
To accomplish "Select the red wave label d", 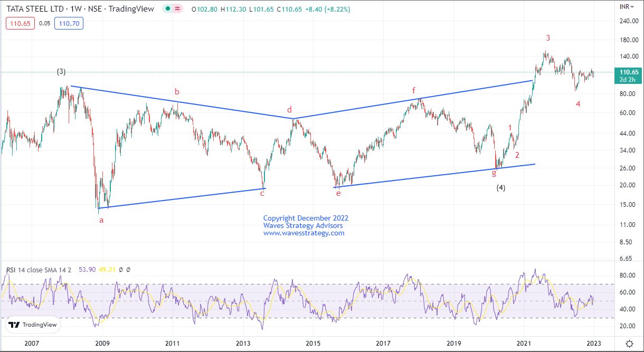I will point(289,110).
